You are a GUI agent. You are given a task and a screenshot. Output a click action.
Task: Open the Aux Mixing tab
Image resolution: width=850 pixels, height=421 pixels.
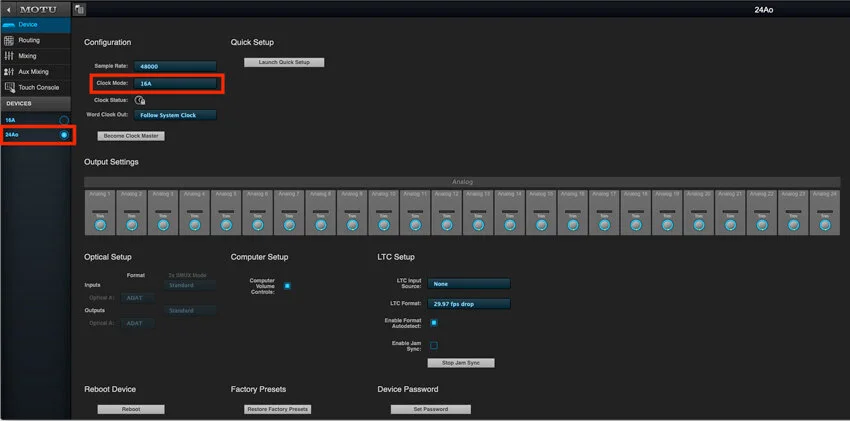pos(35,72)
